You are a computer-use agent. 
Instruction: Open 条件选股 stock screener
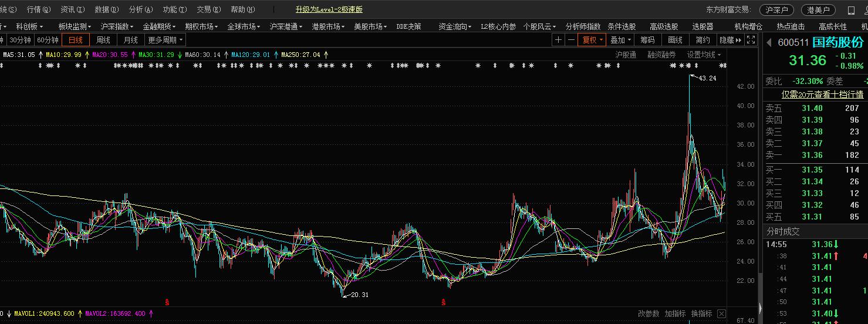click(x=622, y=26)
